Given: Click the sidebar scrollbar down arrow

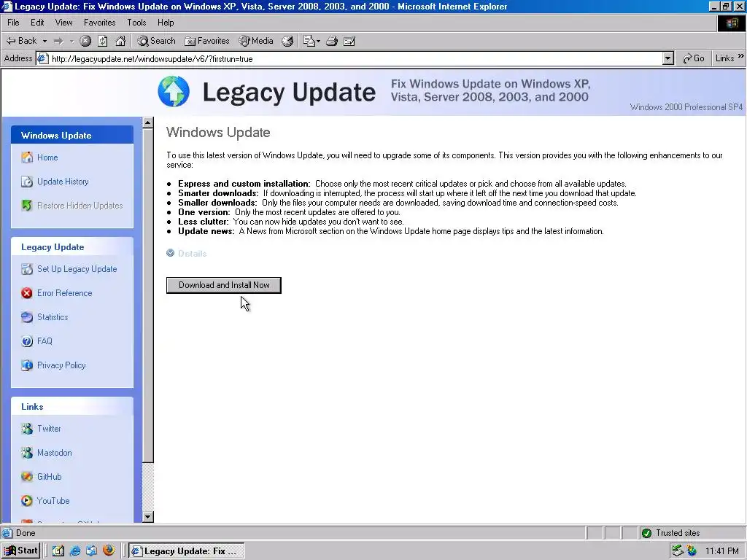Looking at the screenshot, I should point(147,517).
